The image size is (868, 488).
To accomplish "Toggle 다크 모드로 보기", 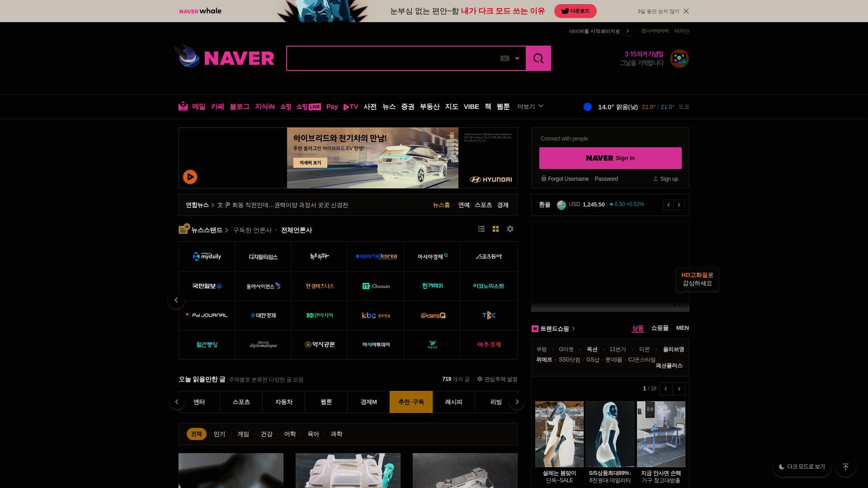I will (x=802, y=467).
